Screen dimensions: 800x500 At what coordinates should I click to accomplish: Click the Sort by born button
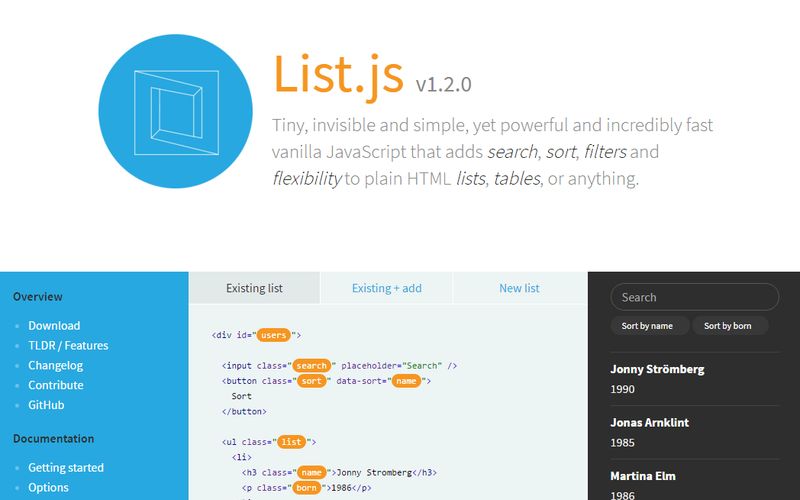[x=728, y=326]
